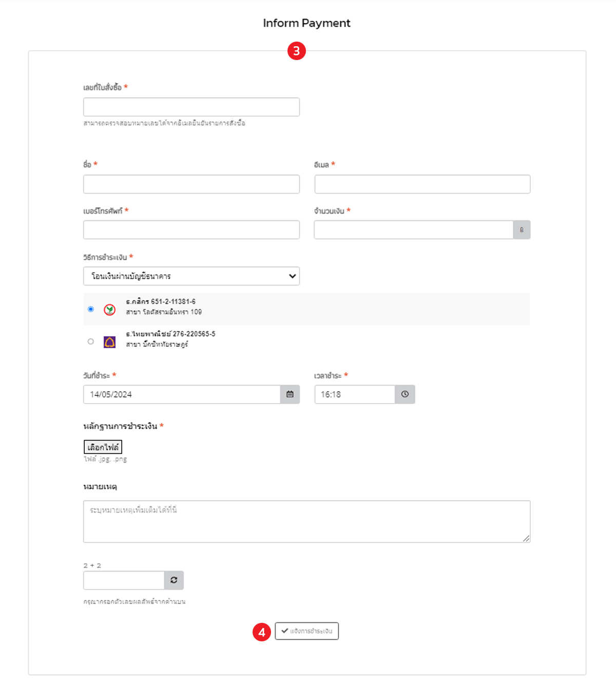Click the Siam Commercial Bank logo
616x686 pixels.
[110, 342]
